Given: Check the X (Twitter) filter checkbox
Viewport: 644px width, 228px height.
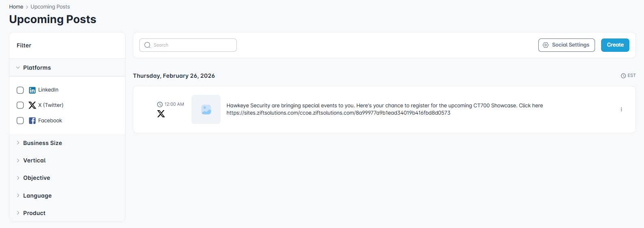Looking at the screenshot, I should pos(20,105).
